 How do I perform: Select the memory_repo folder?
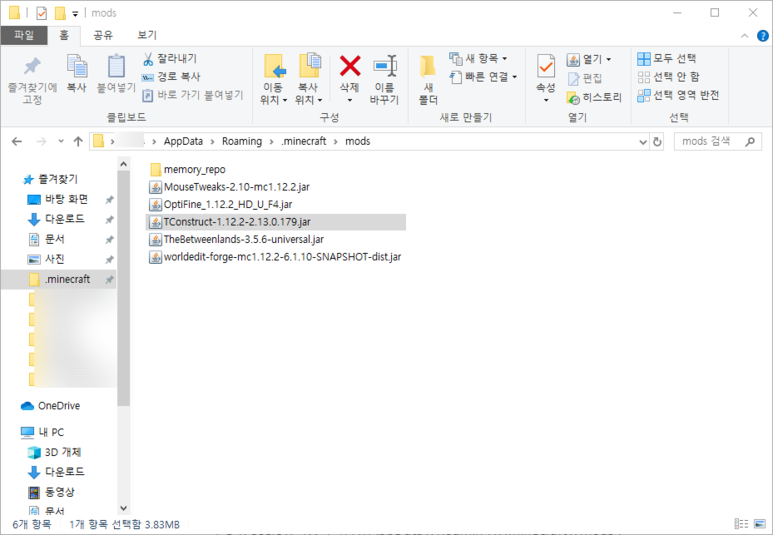pyautogui.click(x=188, y=170)
